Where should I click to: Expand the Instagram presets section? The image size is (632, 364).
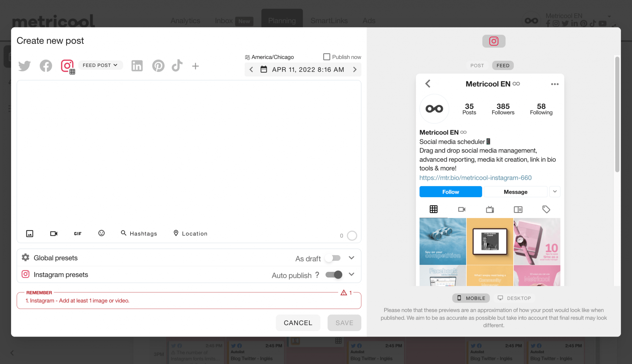tap(351, 274)
